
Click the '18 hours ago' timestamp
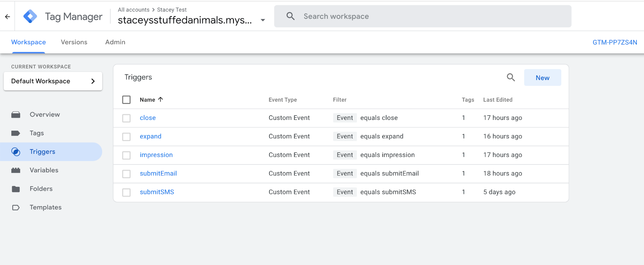(503, 173)
